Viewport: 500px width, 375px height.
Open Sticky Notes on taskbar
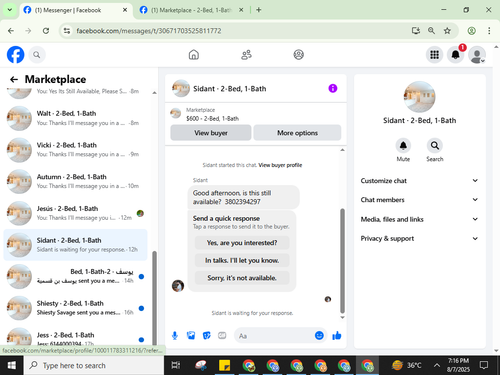click(x=225, y=365)
